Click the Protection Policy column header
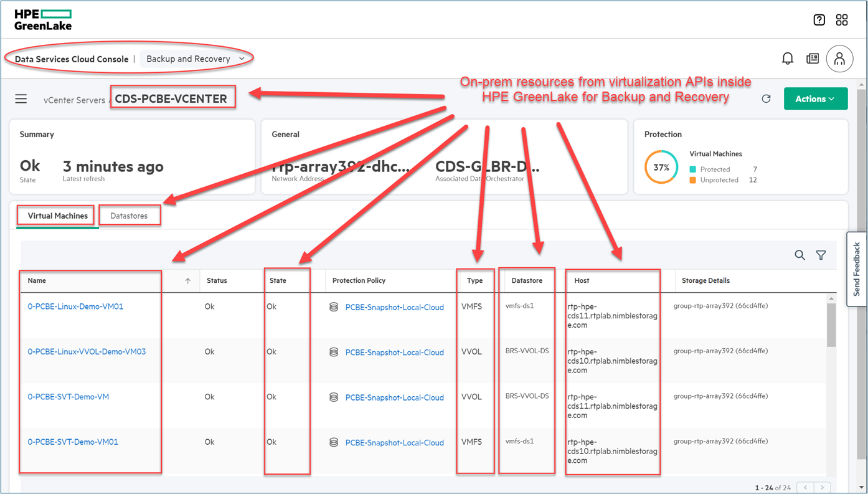Viewport: 868px width, 494px height. (359, 281)
